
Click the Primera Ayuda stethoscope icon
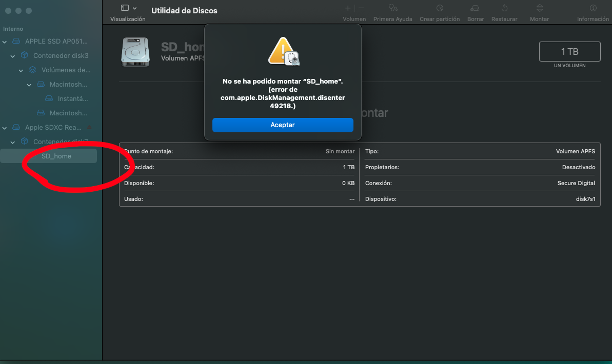pyautogui.click(x=392, y=8)
